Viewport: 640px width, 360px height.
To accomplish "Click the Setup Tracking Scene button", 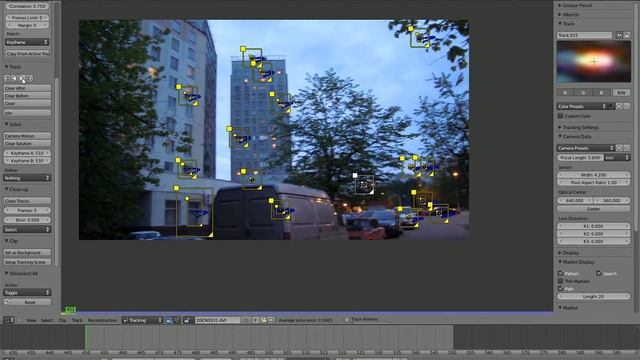I will [x=27, y=262].
